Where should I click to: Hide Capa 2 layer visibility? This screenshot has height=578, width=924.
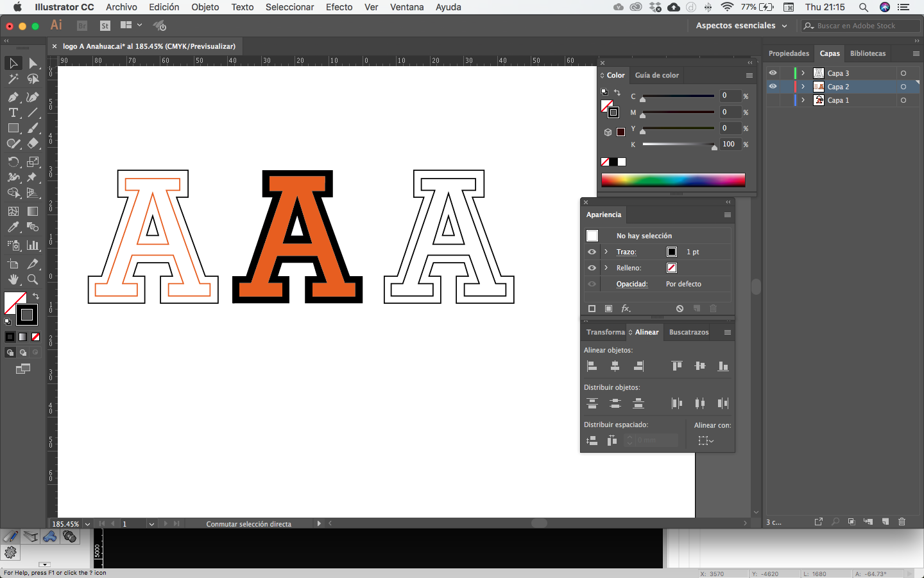coord(773,87)
